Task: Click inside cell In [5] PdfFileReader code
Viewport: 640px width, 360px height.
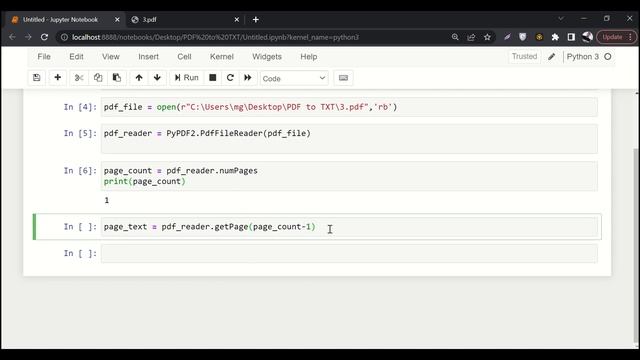Action: 349,139
